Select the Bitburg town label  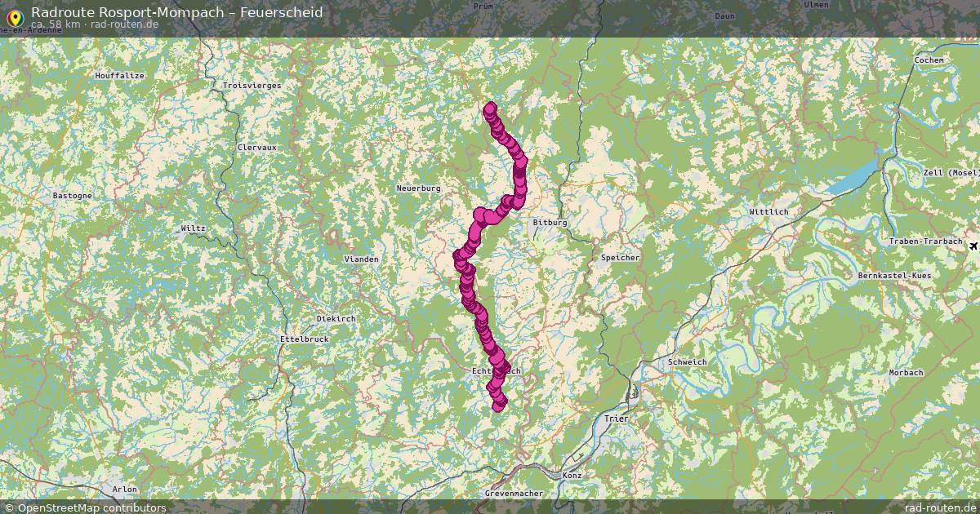pyautogui.click(x=549, y=223)
